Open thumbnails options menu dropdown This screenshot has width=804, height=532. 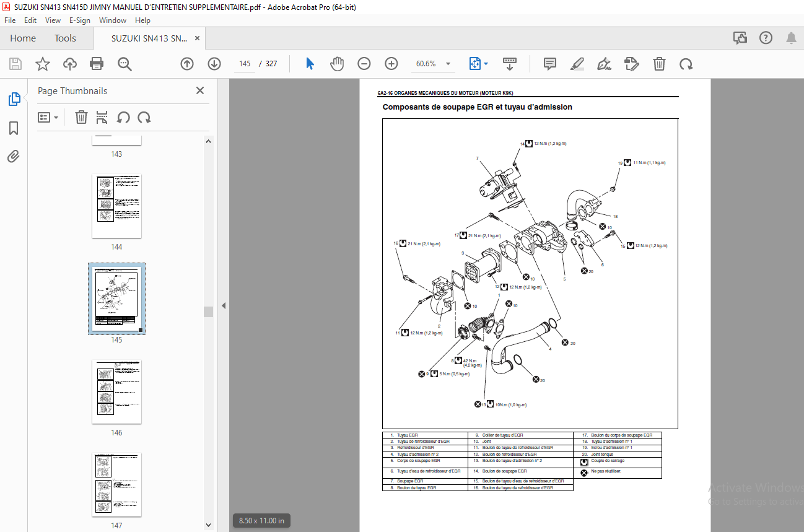pyautogui.click(x=48, y=117)
